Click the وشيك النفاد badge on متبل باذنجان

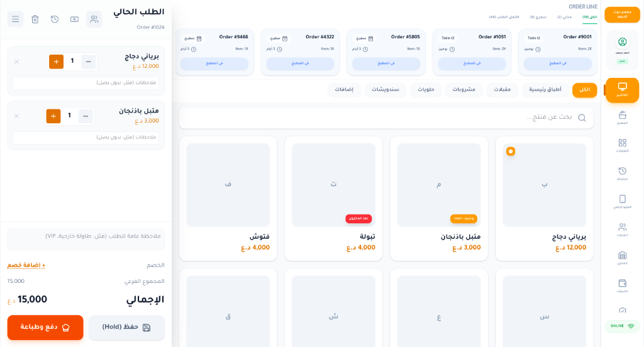(464, 219)
